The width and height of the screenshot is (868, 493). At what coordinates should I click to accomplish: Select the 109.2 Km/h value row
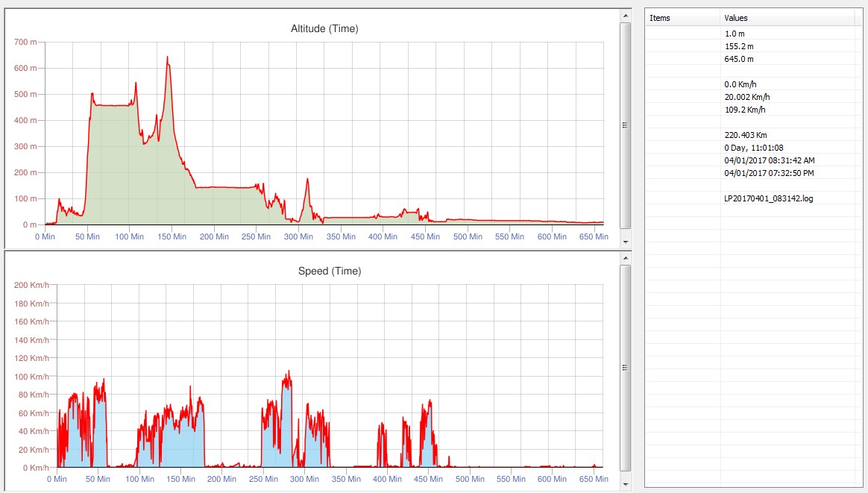click(744, 110)
